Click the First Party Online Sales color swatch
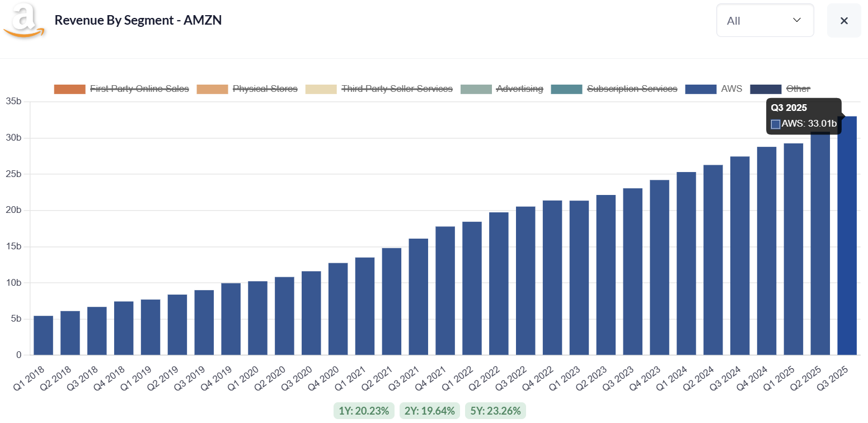The width and height of the screenshot is (868, 423). click(x=69, y=89)
